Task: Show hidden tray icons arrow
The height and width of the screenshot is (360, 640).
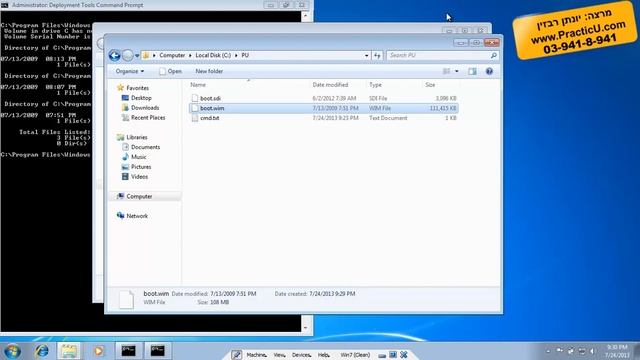Action: click(x=548, y=351)
